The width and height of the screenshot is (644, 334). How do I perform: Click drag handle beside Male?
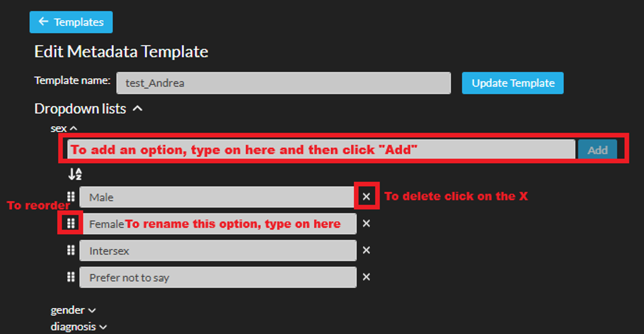click(71, 197)
